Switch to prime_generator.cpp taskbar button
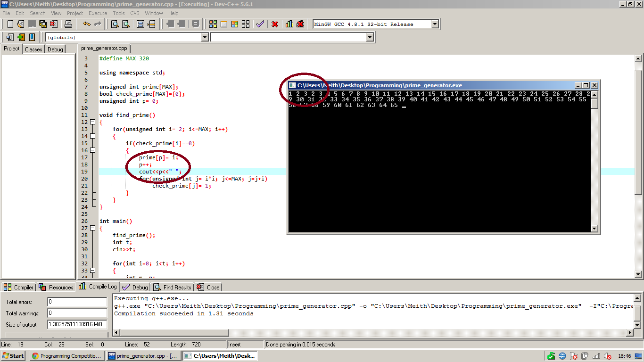The height and width of the screenshot is (362, 644). click(x=143, y=356)
